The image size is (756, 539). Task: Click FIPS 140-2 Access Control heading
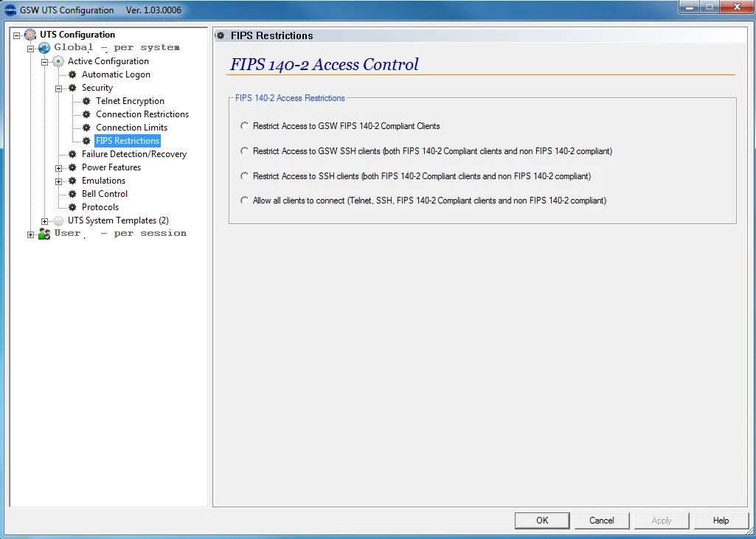click(x=324, y=64)
